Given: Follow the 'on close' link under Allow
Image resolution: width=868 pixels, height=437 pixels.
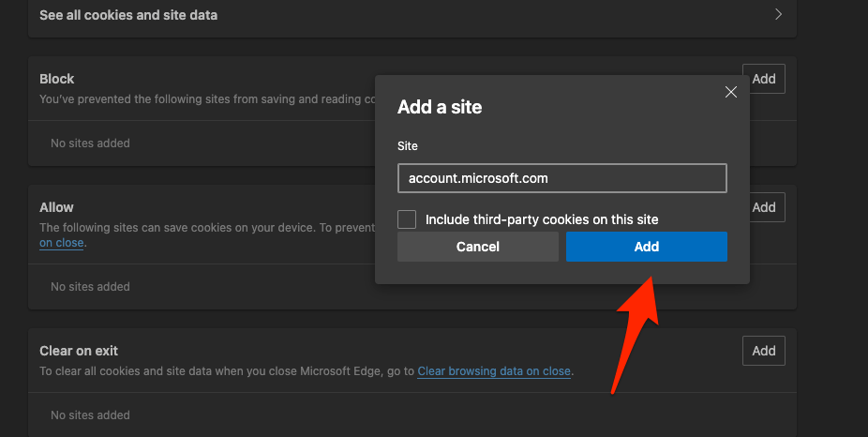Looking at the screenshot, I should point(61,243).
